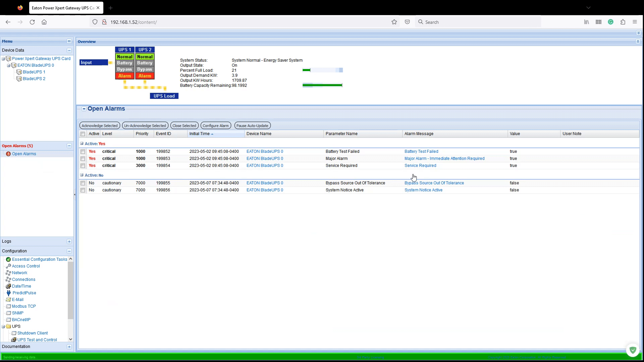Screen dimensions: 644x362
Task: Open the Configuration panel menu
Action: 69,251
